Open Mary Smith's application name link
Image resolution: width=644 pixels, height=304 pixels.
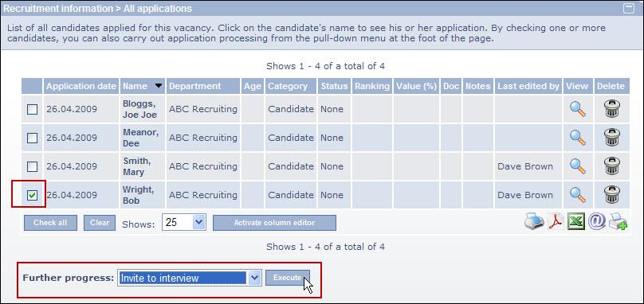pyautogui.click(x=137, y=166)
